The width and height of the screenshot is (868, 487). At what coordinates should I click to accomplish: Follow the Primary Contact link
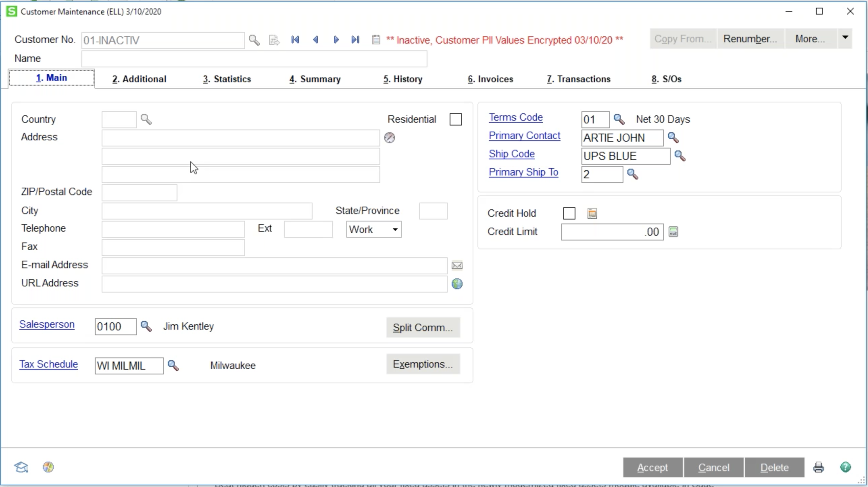pyautogui.click(x=524, y=136)
